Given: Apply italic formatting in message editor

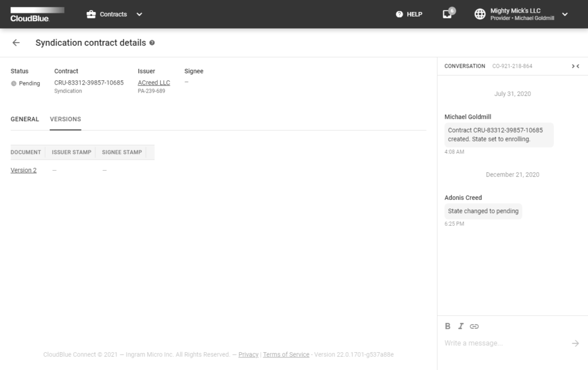Looking at the screenshot, I should point(461,326).
